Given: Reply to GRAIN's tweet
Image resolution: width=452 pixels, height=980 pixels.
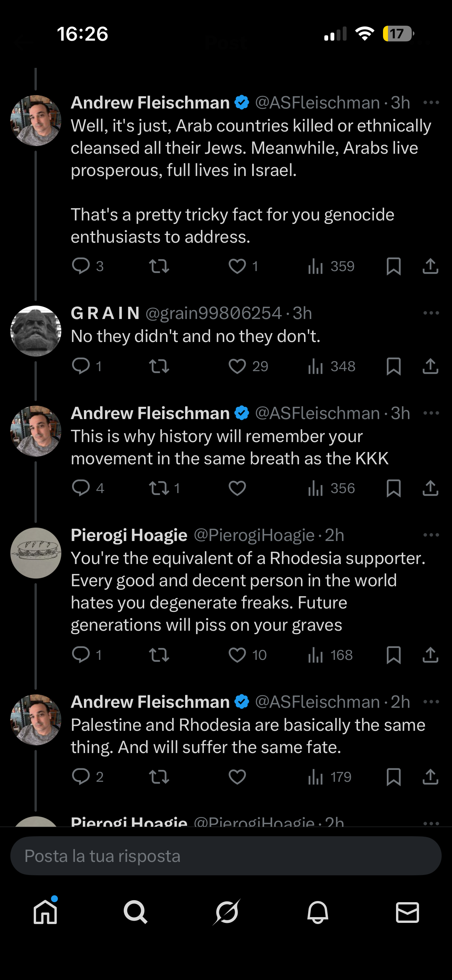Looking at the screenshot, I should point(81,366).
